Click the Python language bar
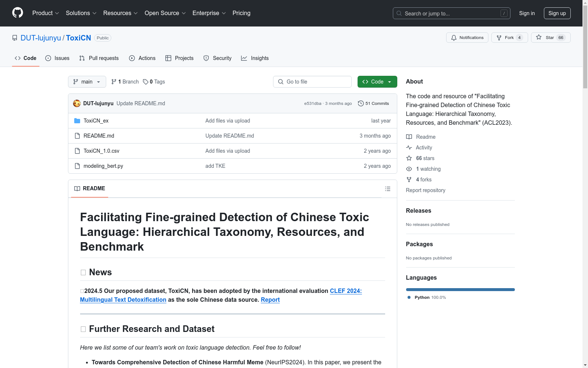This screenshot has width=588, height=368. 460,290
